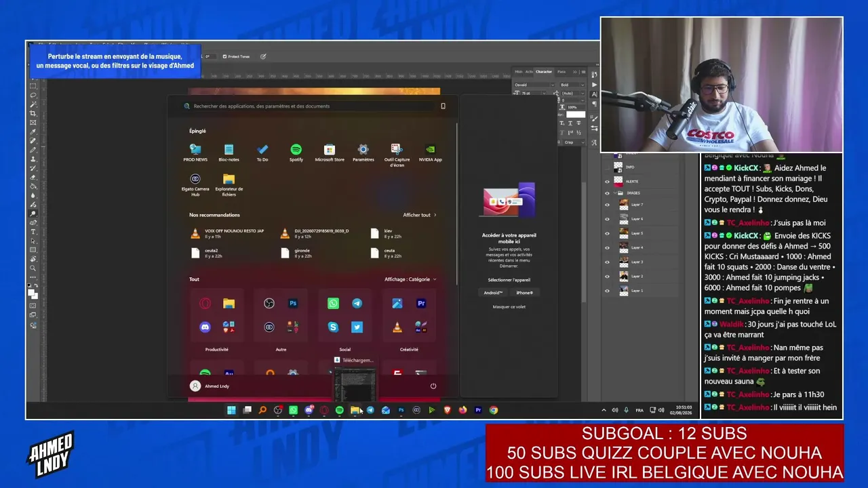Toggle visibility of the IMAGES group

pyautogui.click(x=607, y=193)
